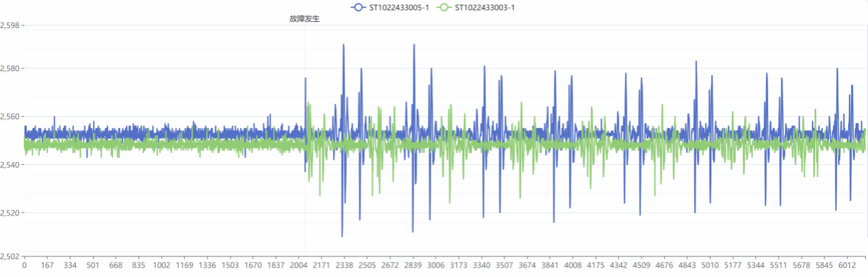
Task: Click the 5010 x-axis tick label
Action: pyautogui.click(x=710, y=265)
